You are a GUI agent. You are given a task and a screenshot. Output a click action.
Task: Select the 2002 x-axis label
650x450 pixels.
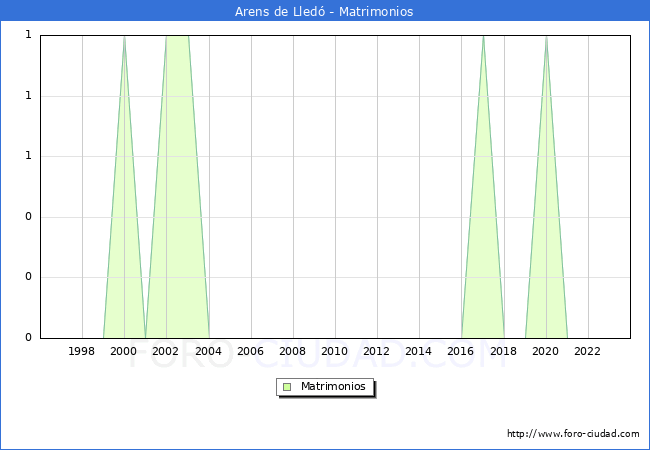pyautogui.click(x=166, y=351)
